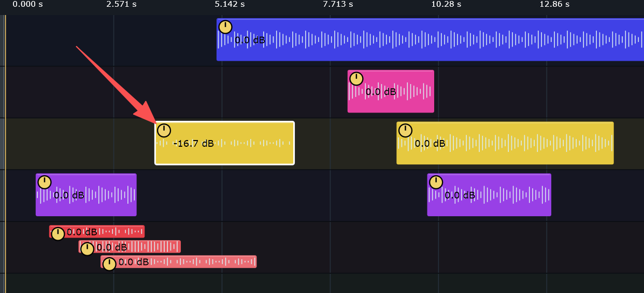Adjust gain knob on the purple clip near timeline start
This screenshot has width=644, height=293.
click(x=45, y=182)
